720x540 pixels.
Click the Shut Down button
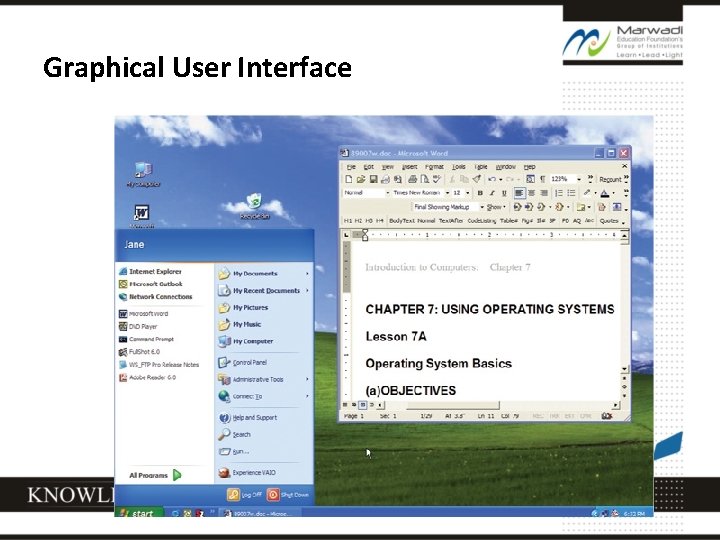point(288,495)
